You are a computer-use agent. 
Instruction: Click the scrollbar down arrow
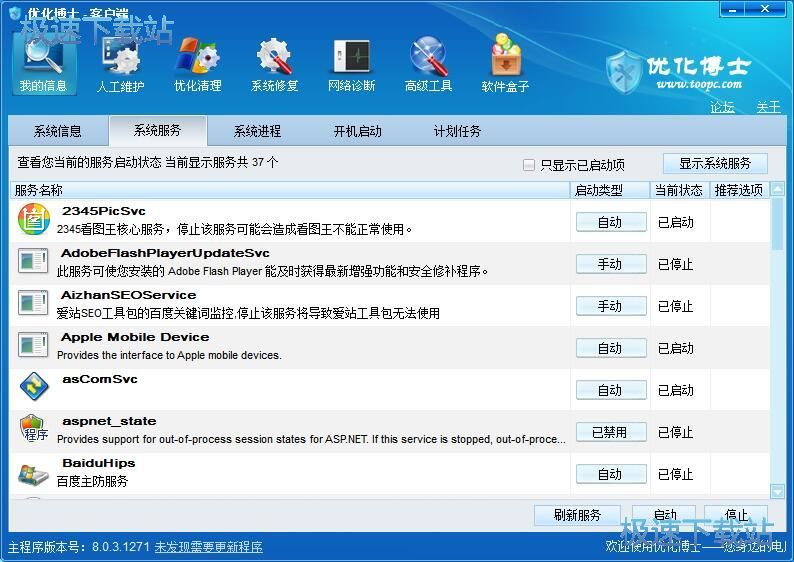pos(777,491)
